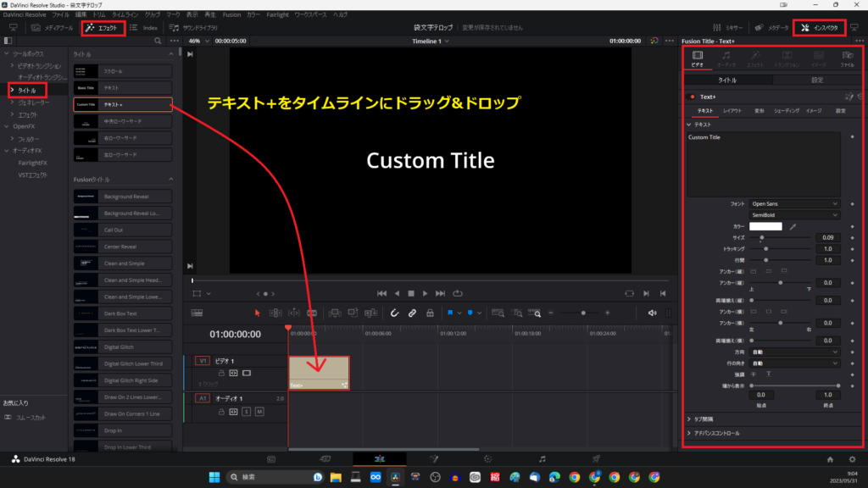Activate the Trim edit mode tool

[x=275, y=313]
